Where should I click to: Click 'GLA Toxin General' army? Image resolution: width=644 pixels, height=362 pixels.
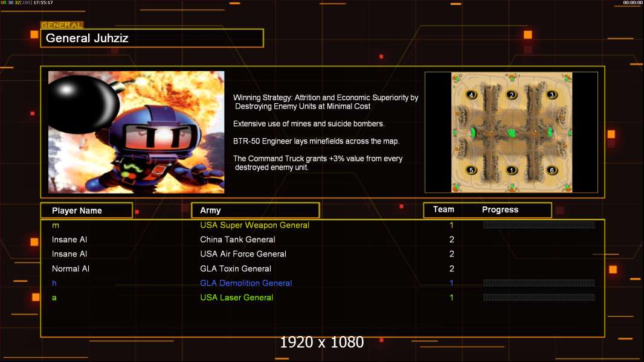[x=236, y=268]
